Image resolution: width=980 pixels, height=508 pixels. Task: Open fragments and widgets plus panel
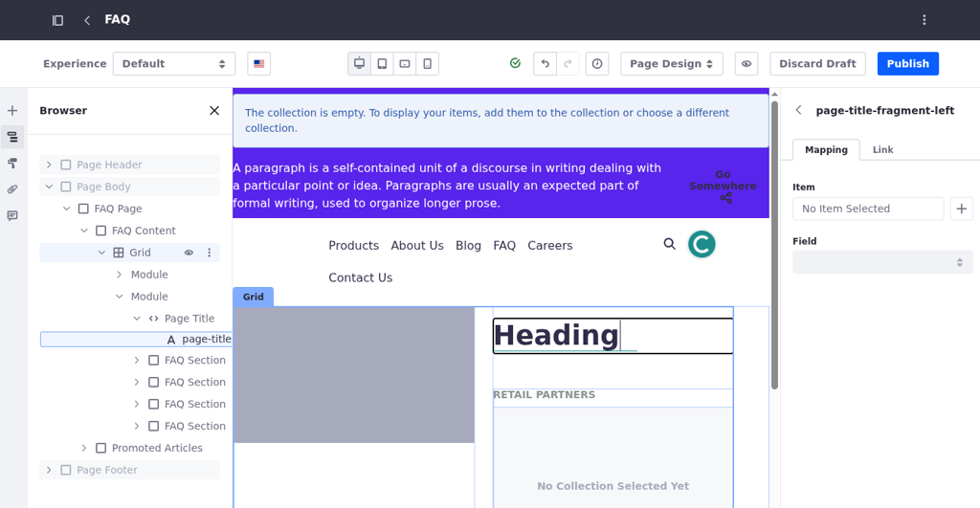coord(12,111)
